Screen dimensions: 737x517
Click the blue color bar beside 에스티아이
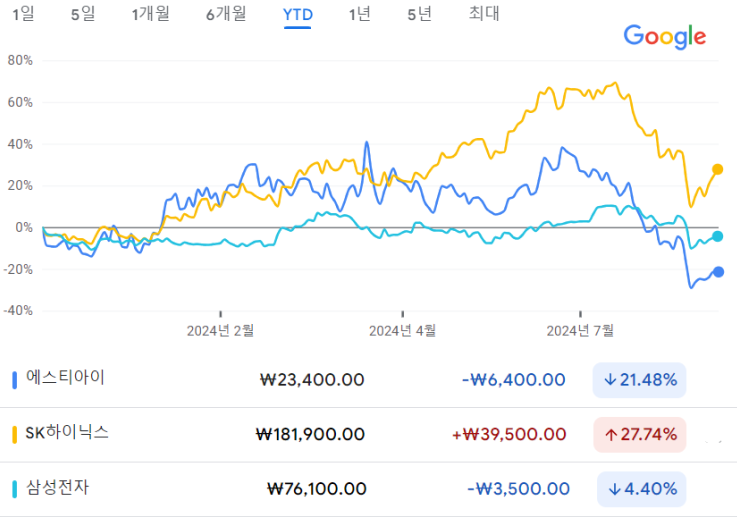pyautogui.click(x=15, y=380)
